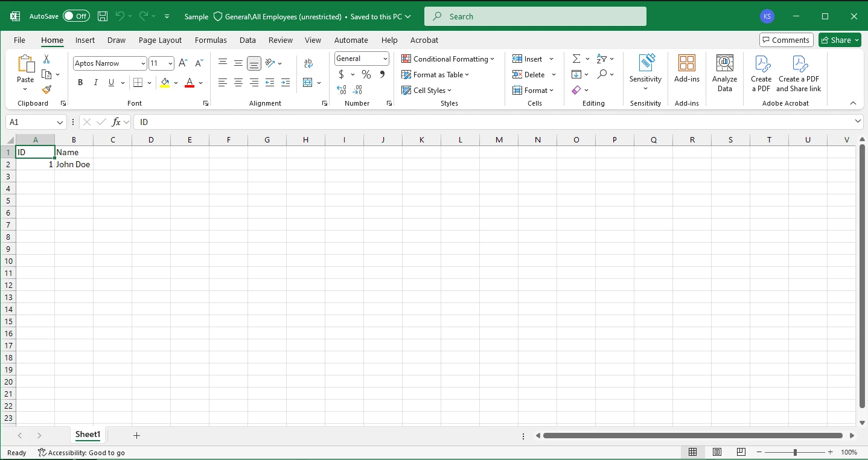Click the AutoSum sigma icon

(x=576, y=59)
